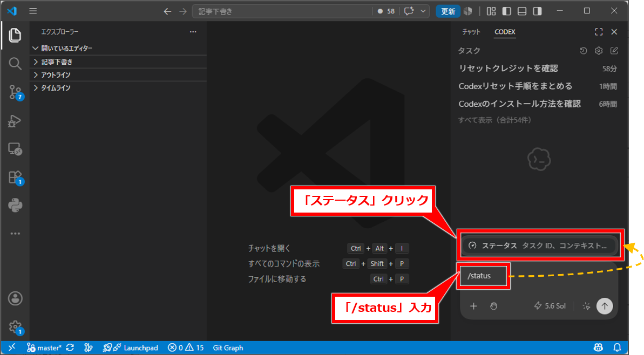Image resolution: width=644 pixels, height=355 pixels.
Task: Open the Accounts menu
Action: pos(15,298)
